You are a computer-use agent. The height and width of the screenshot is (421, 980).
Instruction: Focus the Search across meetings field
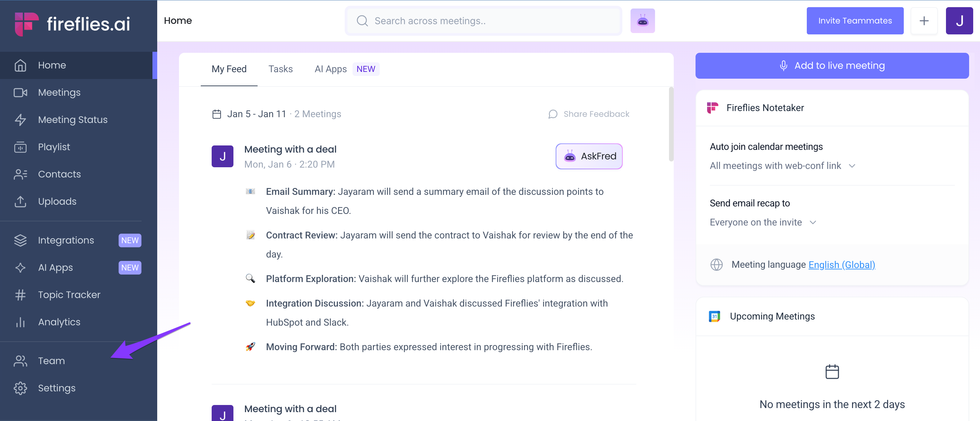pos(483,20)
